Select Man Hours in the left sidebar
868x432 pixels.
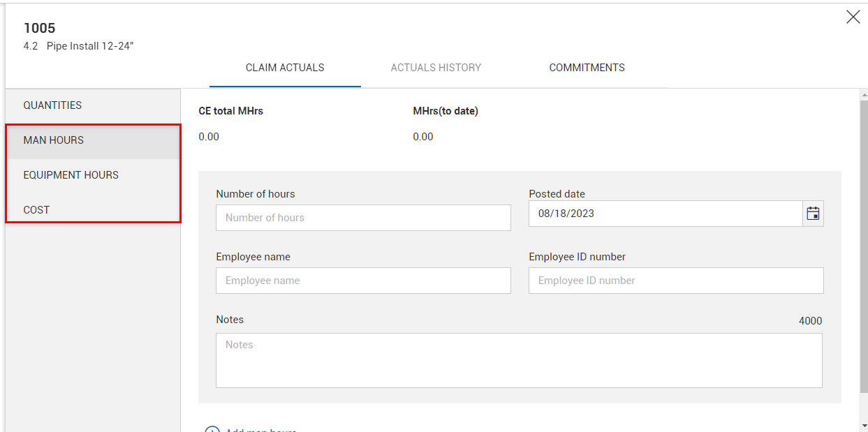[x=54, y=140]
